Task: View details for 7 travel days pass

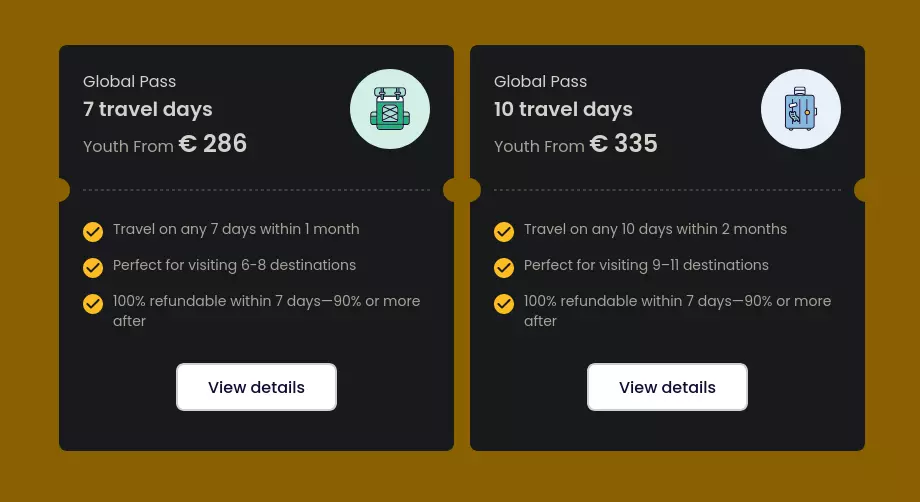Action: (256, 387)
